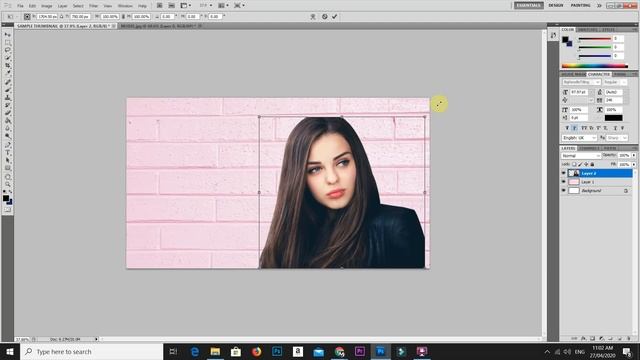Select the Eyedropper tool
The height and width of the screenshot is (360, 640).
click(x=8, y=73)
